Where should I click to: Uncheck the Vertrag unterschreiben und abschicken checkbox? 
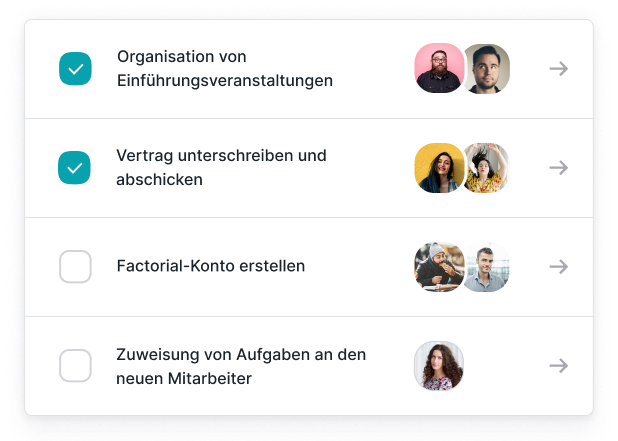click(74, 167)
